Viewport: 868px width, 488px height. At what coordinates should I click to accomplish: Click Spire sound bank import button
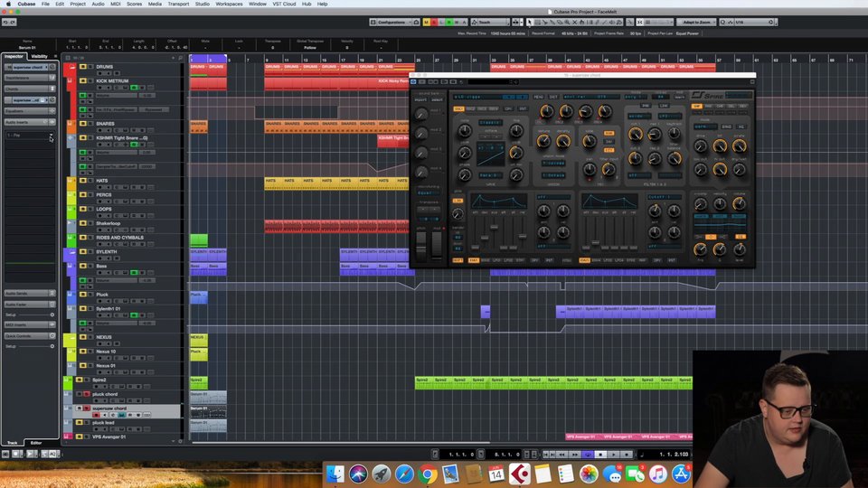(420, 99)
